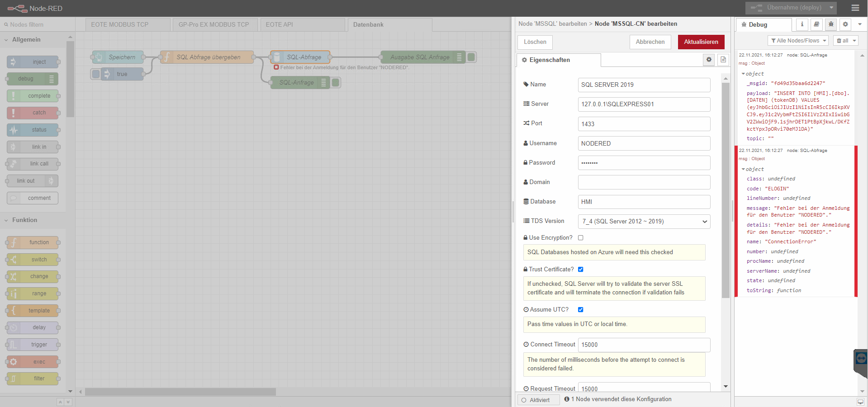
Task: Click the complete palette node
Action: [33, 96]
